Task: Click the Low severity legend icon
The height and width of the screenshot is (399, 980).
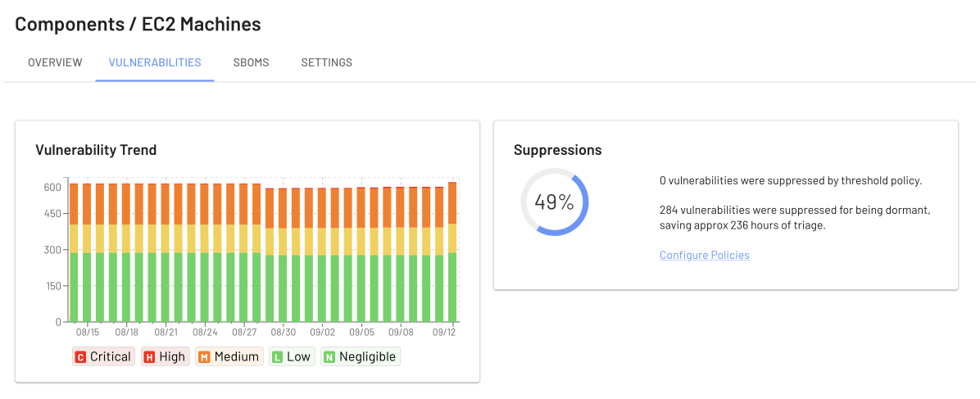Action: pos(277,357)
